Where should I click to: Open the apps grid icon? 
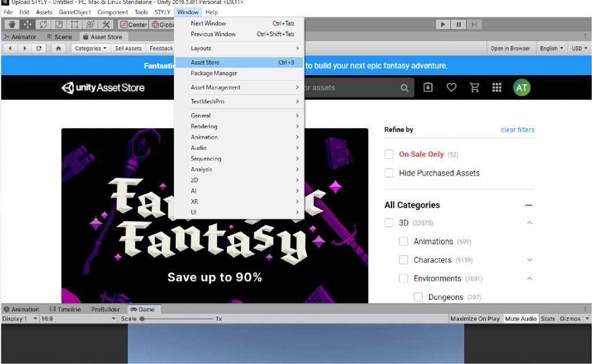(x=497, y=87)
